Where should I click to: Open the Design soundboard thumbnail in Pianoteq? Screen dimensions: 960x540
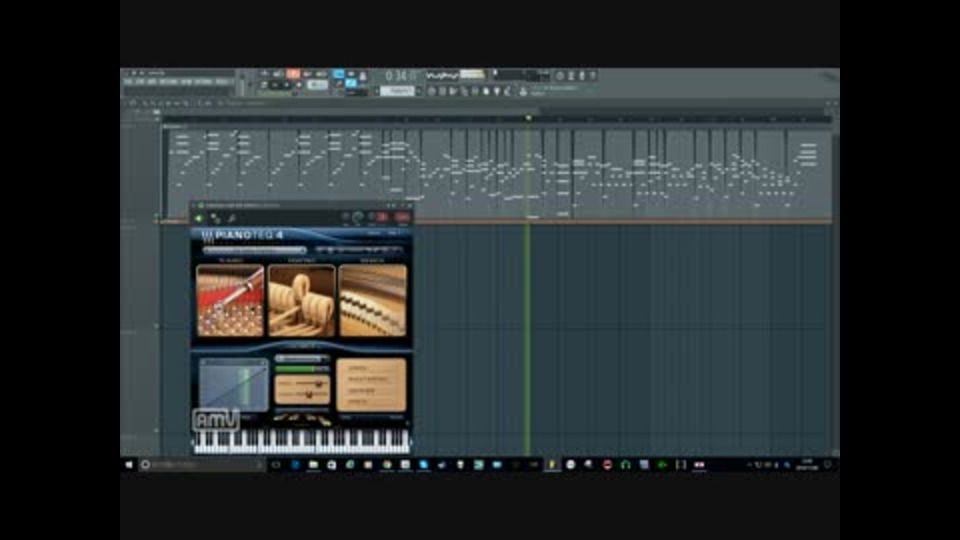(373, 301)
